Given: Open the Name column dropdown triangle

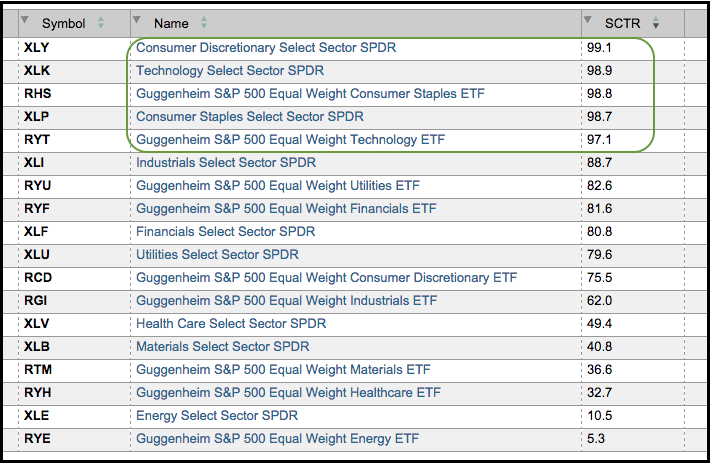Looking at the screenshot, I should [137, 21].
